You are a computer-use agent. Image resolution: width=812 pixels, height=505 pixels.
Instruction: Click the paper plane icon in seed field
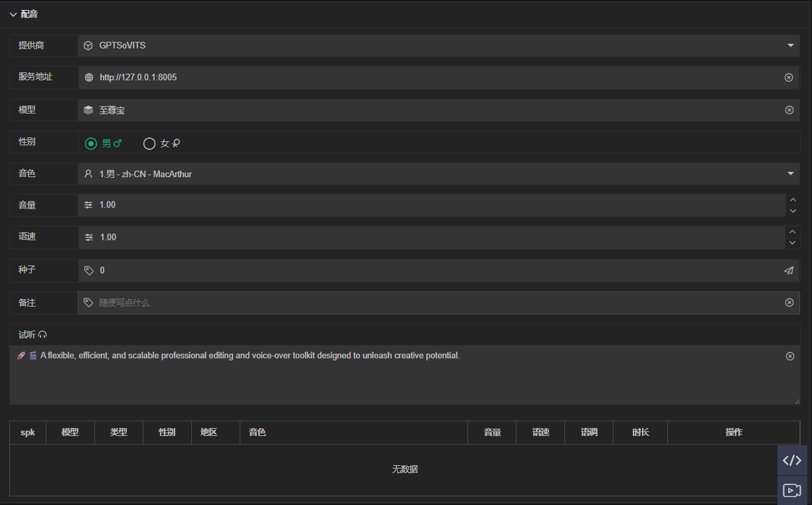point(789,271)
